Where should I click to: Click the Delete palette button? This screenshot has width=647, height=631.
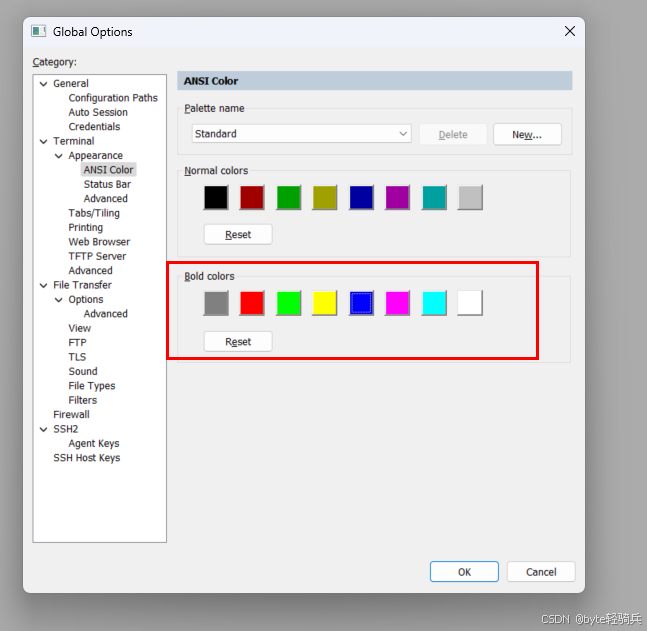[x=453, y=135]
